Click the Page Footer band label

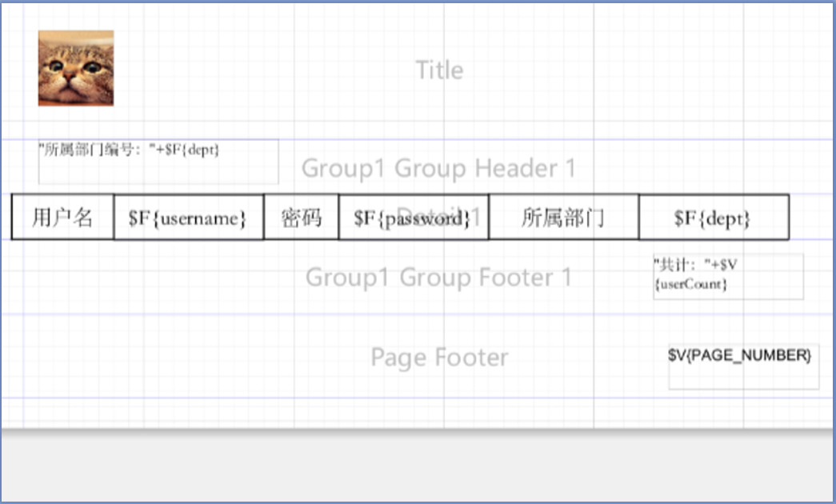[439, 357]
